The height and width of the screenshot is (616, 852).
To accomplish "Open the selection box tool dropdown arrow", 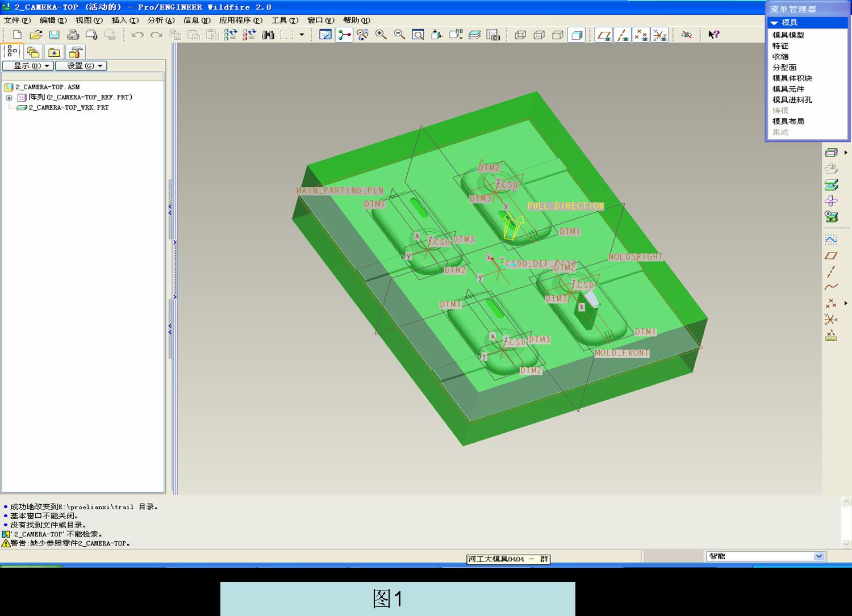I will (x=302, y=35).
